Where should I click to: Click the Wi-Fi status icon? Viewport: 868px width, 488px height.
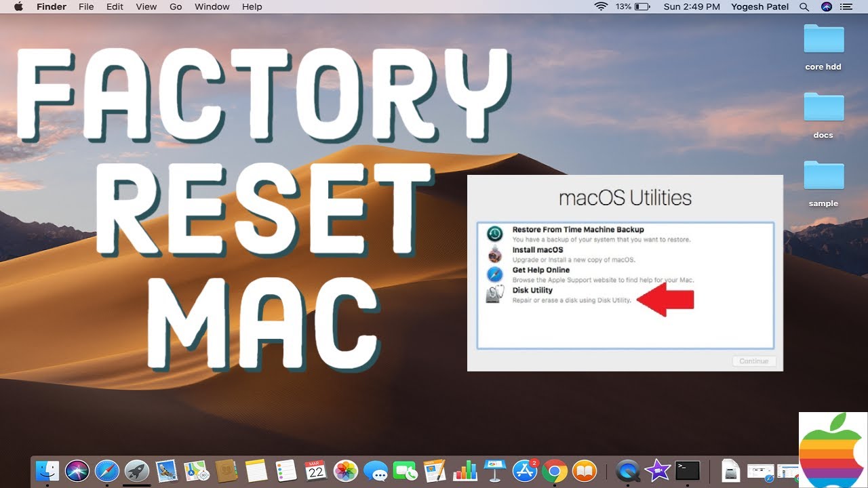tap(600, 7)
